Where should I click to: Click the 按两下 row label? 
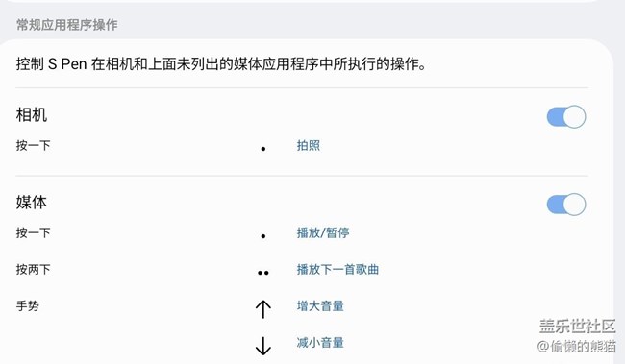(x=33, y=269)
